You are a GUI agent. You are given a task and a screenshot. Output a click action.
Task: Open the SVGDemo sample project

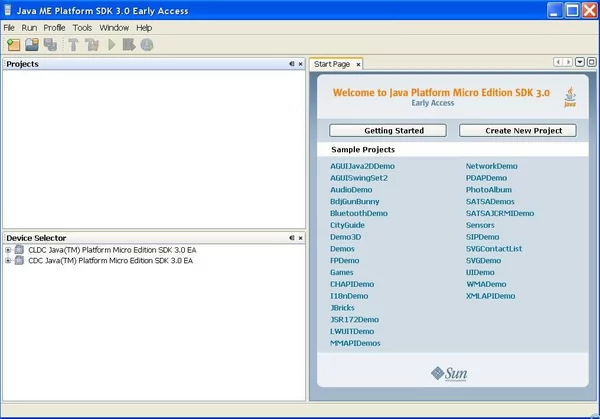click(x=483, y=261)
